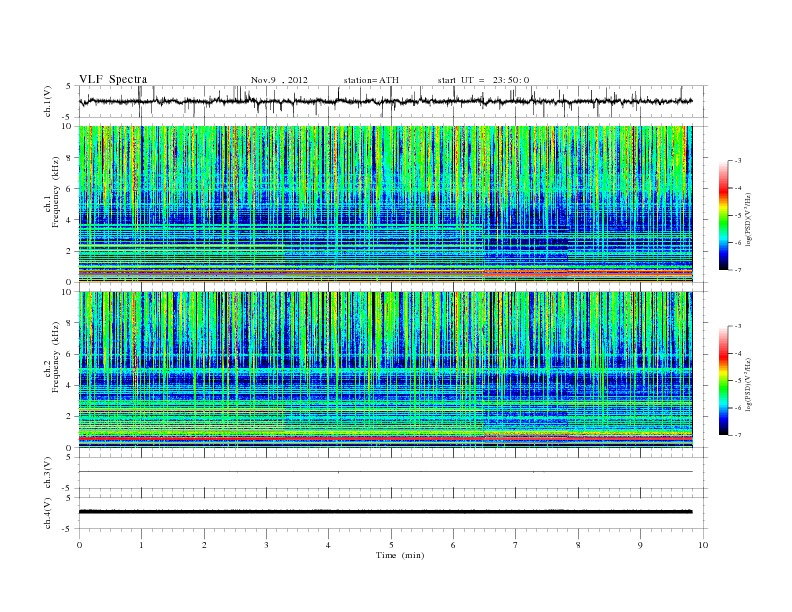Click the "2" kHz tick on ch.1 frequency axis
The height and width of the screenshot is (612, 792).
point(70,251)
